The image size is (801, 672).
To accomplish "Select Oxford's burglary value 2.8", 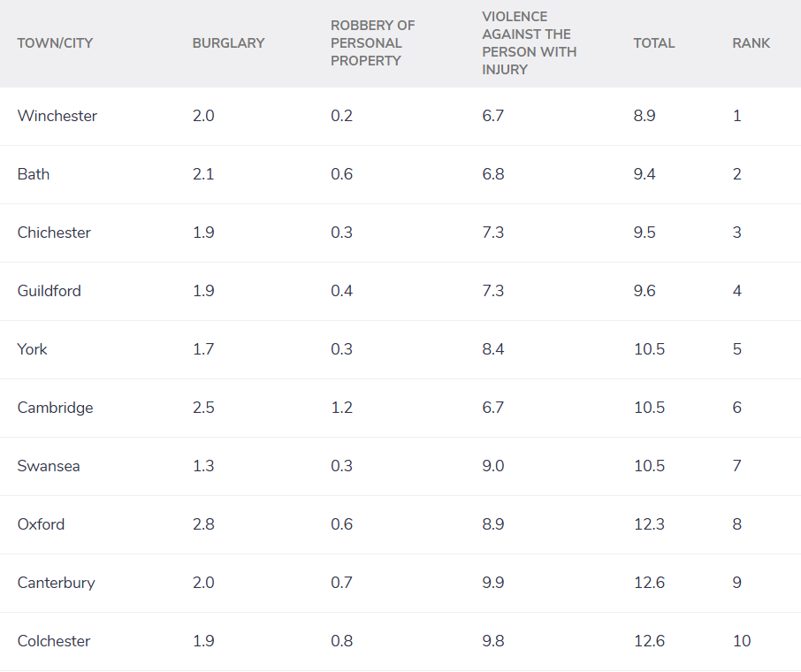I will pyautogui.click(x=203, y=523).
